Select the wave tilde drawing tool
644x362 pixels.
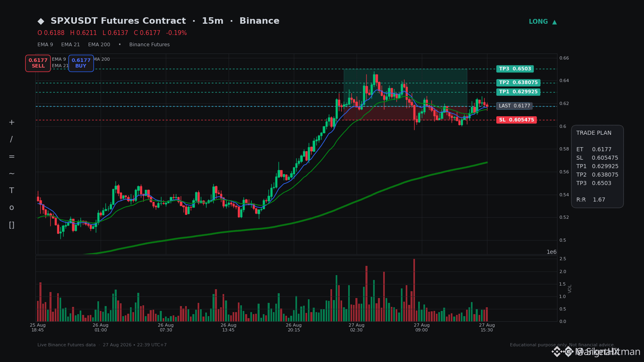click(x=12, y=174)
